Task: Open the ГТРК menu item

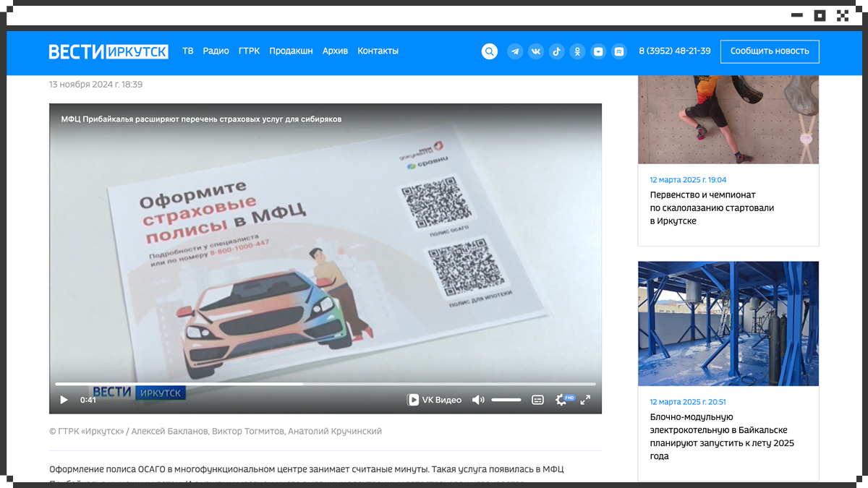Action: [249, 51]
